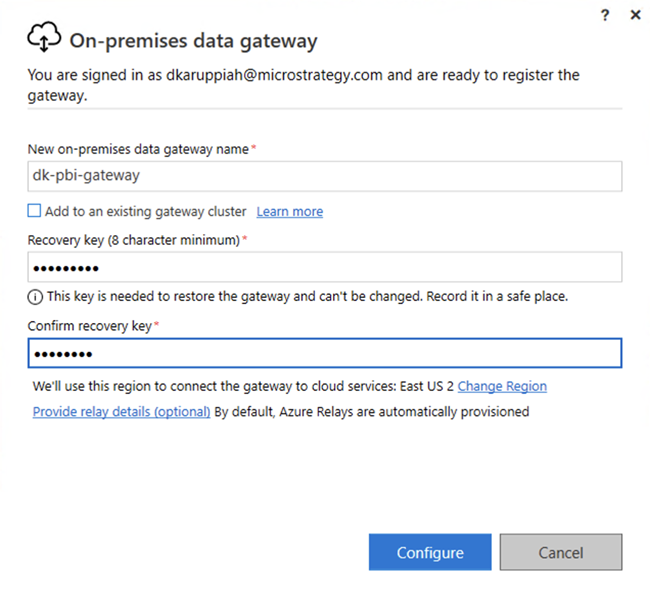Click the On-premises data gateway title
Screen dimensions: 650x600
click(x=193, y=41)
